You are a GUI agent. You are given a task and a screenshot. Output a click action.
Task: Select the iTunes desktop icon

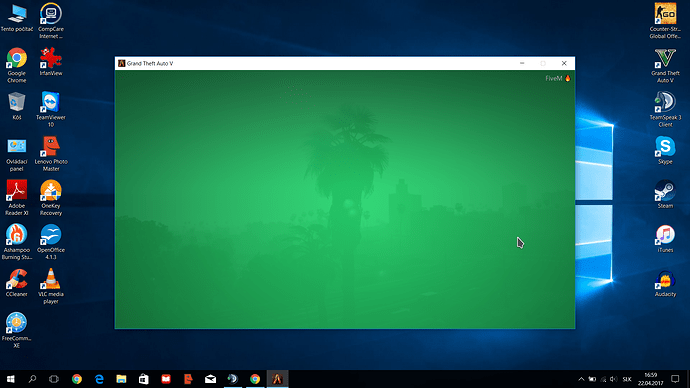pos(665,238)
